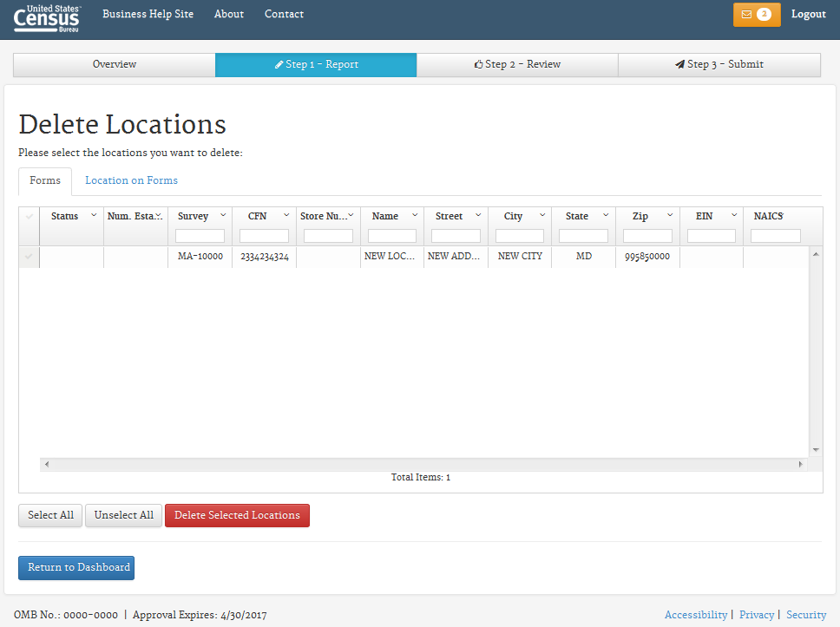Screen dimensions: 840x627
Task: Switch to Step 3 - Submit tab
Action: coord(719,65)
